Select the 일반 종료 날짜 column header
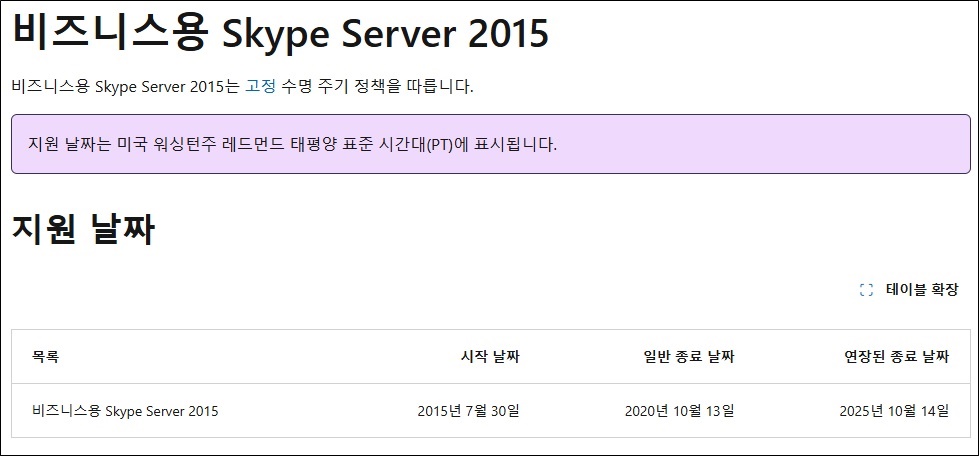 click(x=689, y=357)
